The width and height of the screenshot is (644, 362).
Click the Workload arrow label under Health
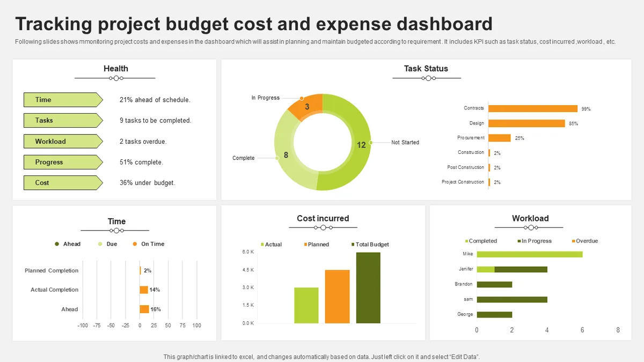pyautogui.click(x=63, y=141)
